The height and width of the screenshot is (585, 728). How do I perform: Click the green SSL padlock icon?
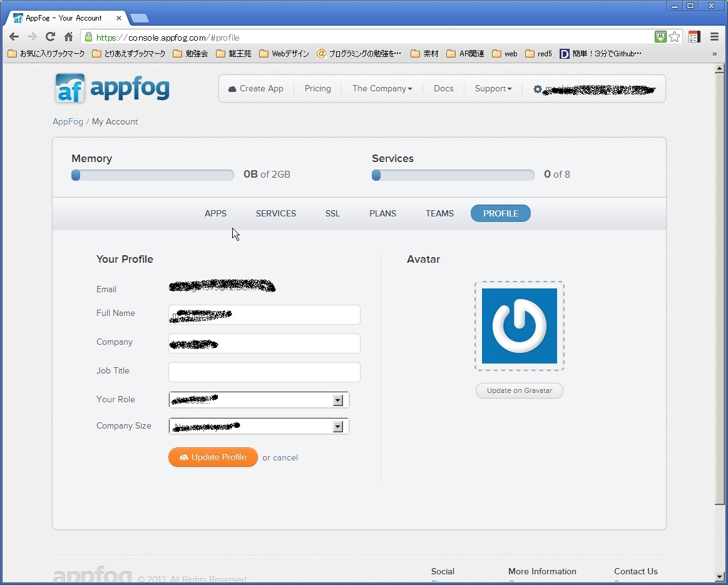89,37
